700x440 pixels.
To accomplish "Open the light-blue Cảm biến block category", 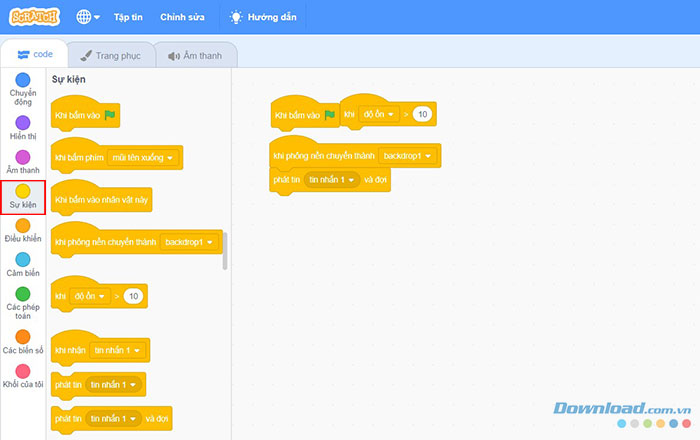I will pos(22,259).
